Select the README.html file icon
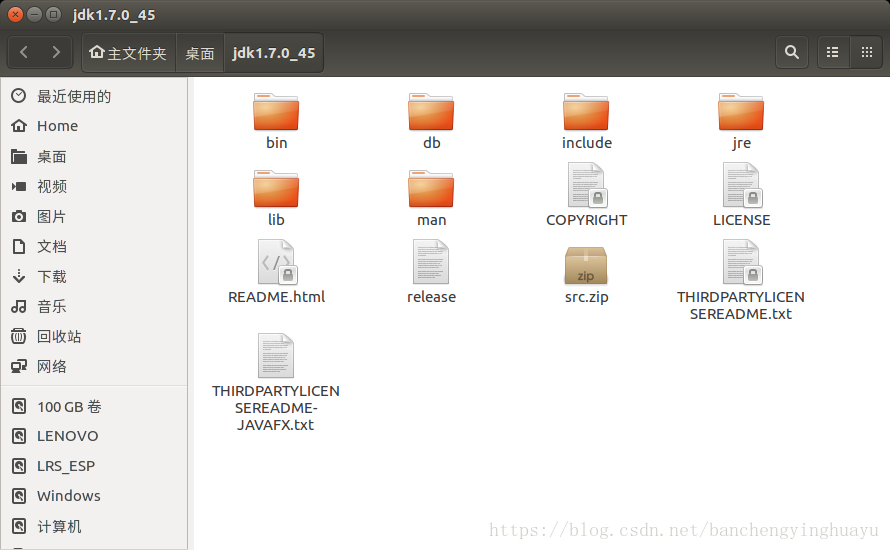 tap(277, 262)
